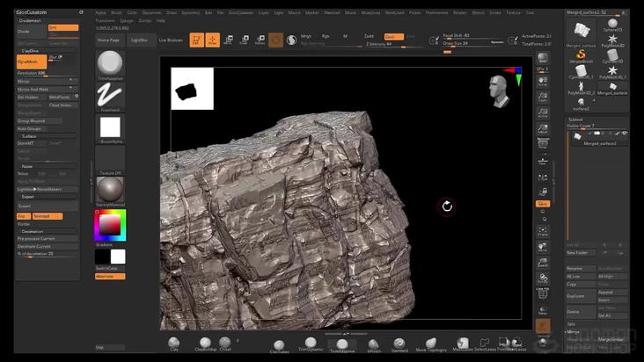Choose the Sphere3D tool thumbnail
Screen dimensions: 644x362
click(612, 25)
